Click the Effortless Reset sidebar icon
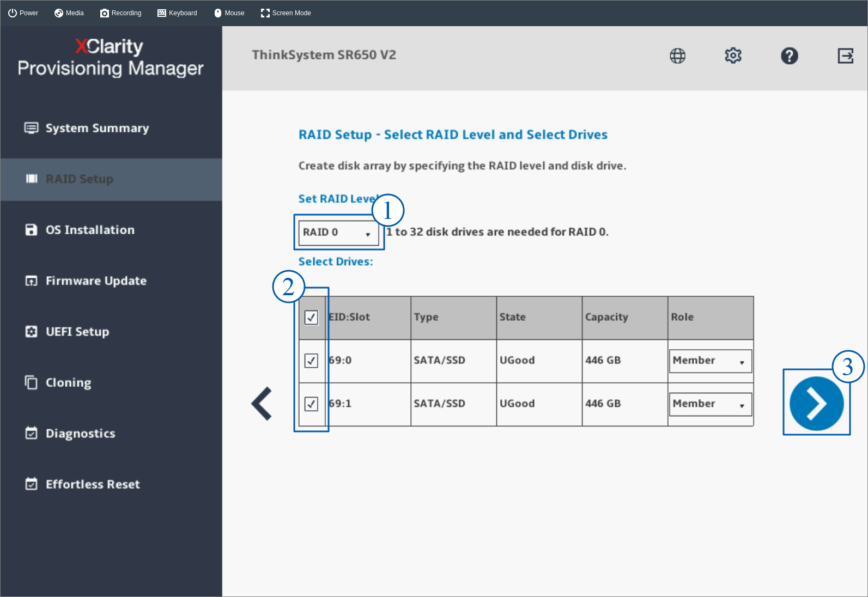Image resolution: width=868 pixels, height=597 pixels. point(32,484)
